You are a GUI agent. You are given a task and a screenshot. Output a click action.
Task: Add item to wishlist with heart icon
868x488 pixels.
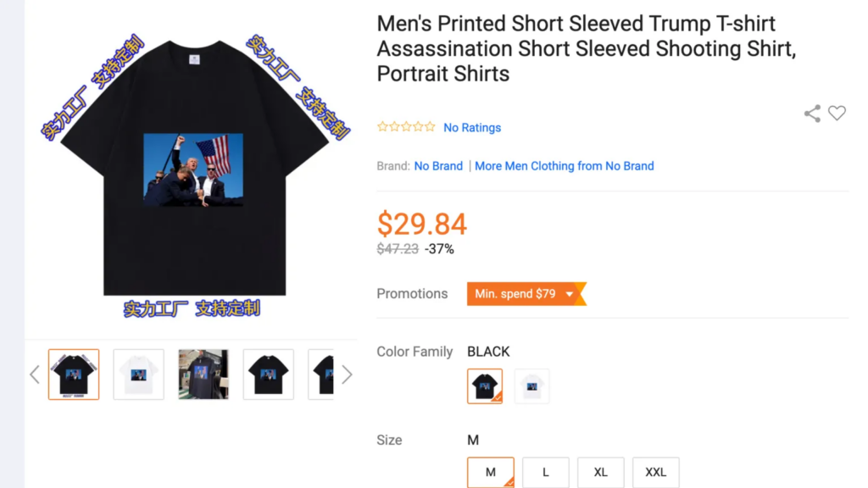point(837,114)
